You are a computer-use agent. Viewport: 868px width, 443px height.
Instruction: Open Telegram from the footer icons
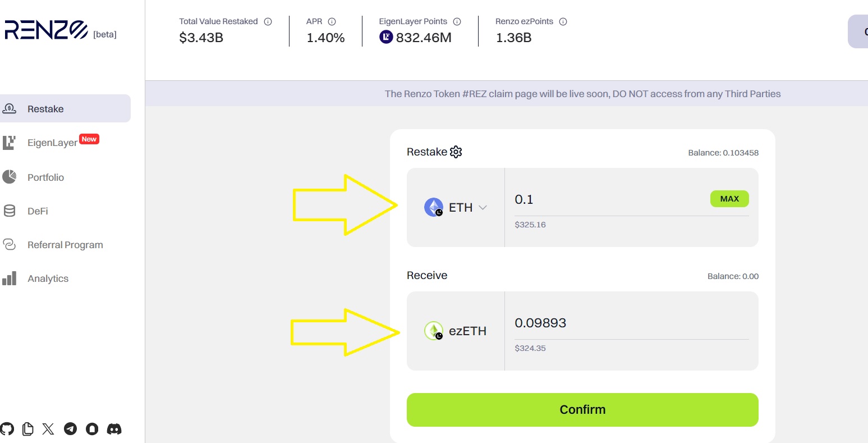coord(70,428)
